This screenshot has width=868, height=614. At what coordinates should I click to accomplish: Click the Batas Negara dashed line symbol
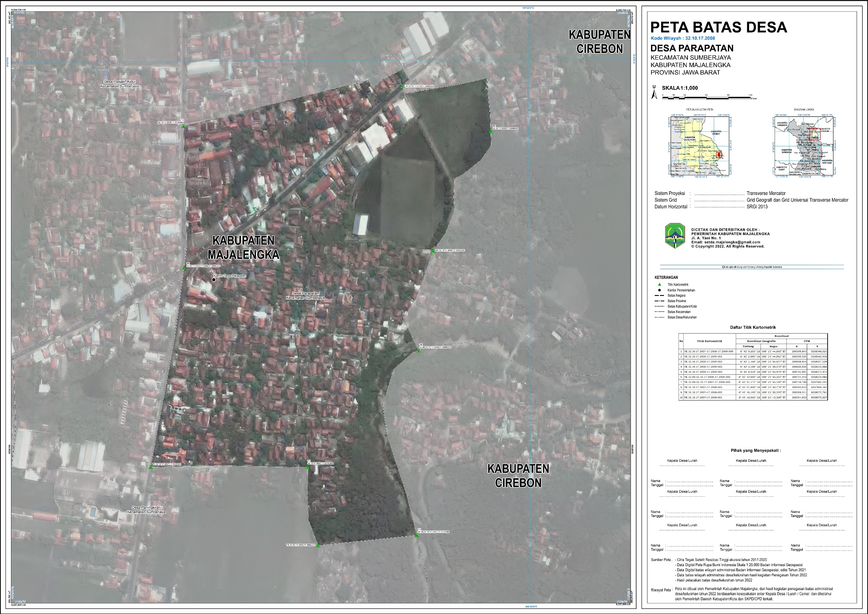coord(659,295)
